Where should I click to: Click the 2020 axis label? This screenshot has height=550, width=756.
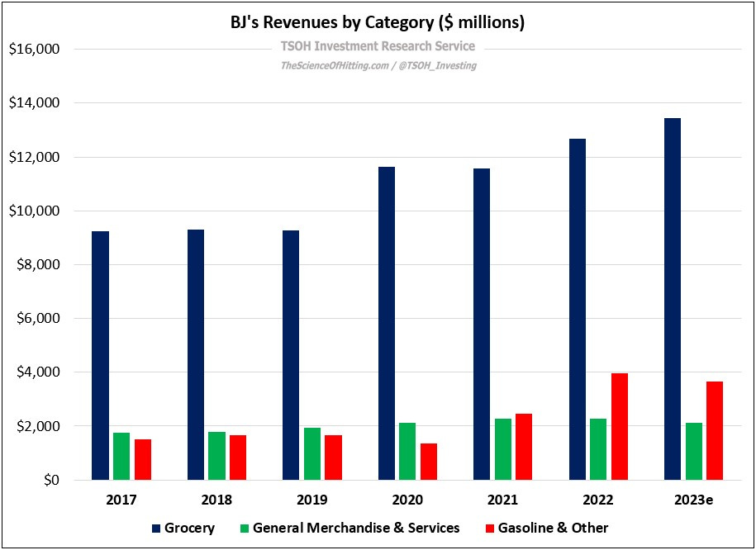coord(407,500)
